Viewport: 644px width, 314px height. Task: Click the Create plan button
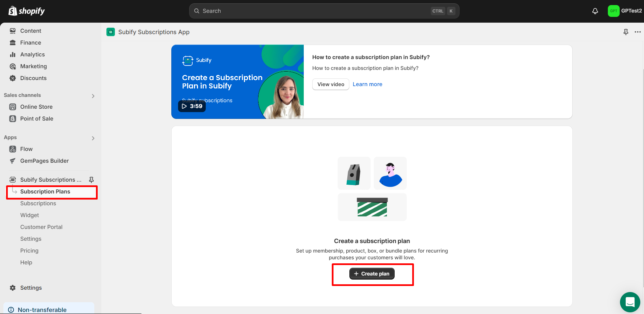372,273
